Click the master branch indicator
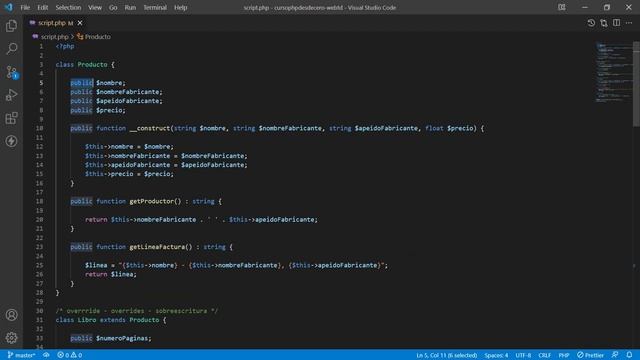Viewport: 640px width, 360px height. coord(21,355)
